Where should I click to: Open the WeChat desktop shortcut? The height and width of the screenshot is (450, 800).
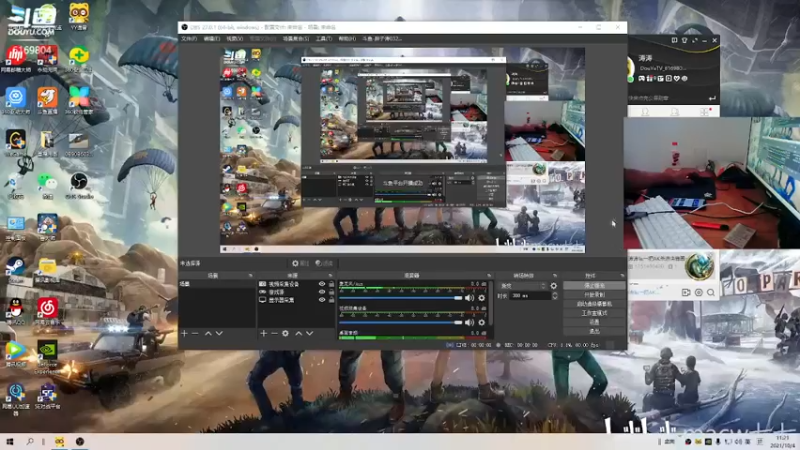(x=47, y=185)
